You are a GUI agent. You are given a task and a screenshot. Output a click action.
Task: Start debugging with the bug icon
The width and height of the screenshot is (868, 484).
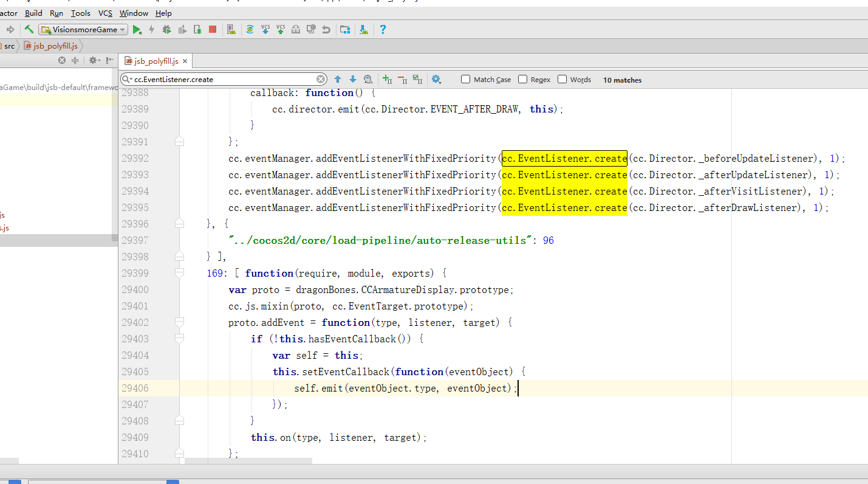[166, 29]
